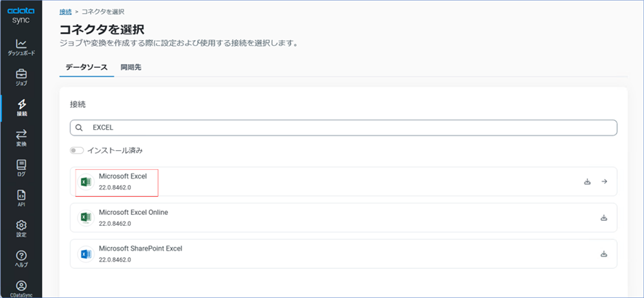
Task: Click the インストール済み label text
Action: click(x=115, y=151)
